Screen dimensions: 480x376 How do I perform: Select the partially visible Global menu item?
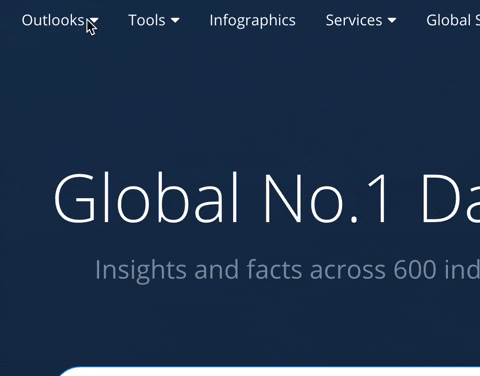[453, 20]
